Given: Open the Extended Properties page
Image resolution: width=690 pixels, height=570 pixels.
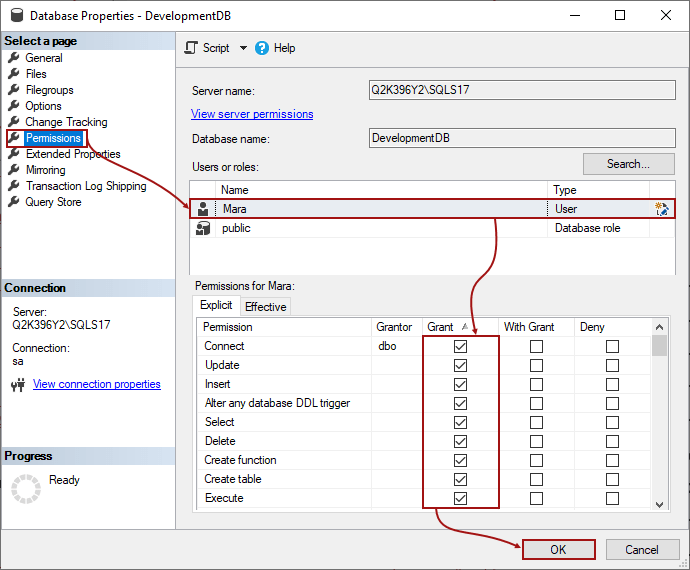Looking at the screenshot, I should point(73,154).
